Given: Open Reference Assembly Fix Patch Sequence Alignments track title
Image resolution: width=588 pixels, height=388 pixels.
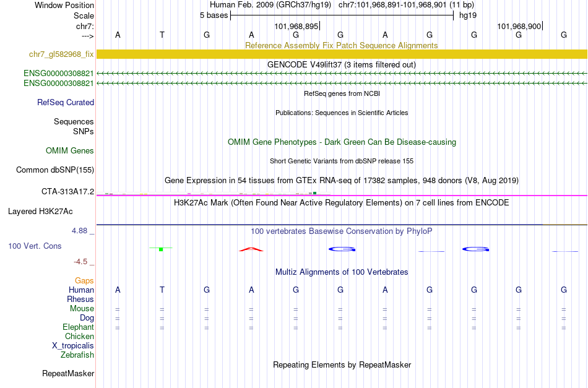Looking at the screenshot, I should click(x=341, y=45).
